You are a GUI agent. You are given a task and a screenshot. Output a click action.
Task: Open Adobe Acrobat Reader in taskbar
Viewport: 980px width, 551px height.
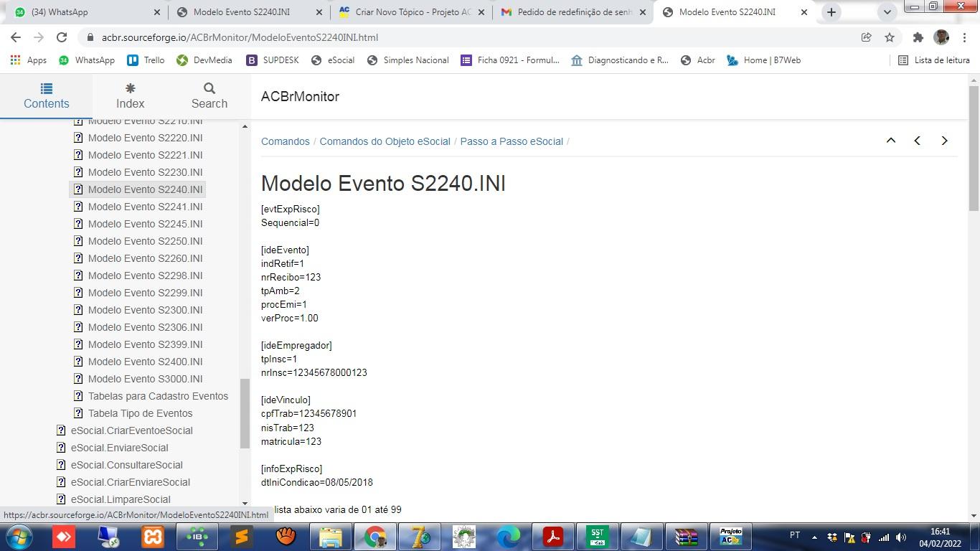click(552, 537)
